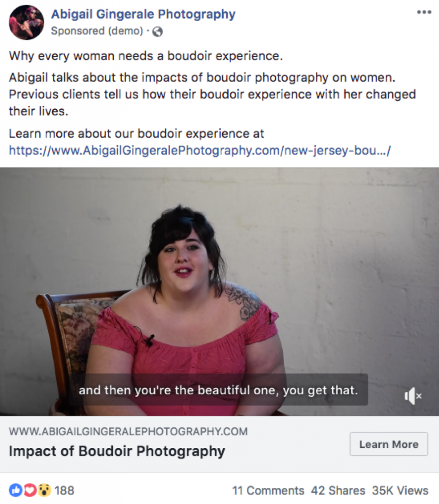The width and height of the screenshot is (439, 504).
Task: Click the blue Like reaction icon
Action: click(x=15, y=490)
